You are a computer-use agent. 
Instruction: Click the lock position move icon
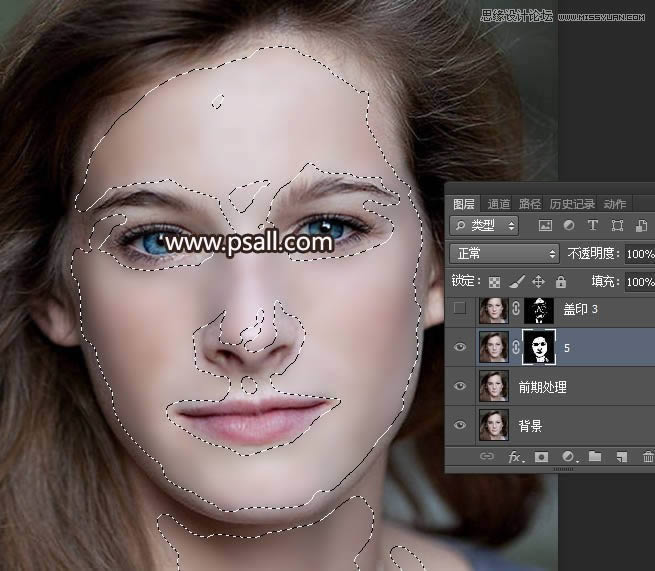point(539,282)
